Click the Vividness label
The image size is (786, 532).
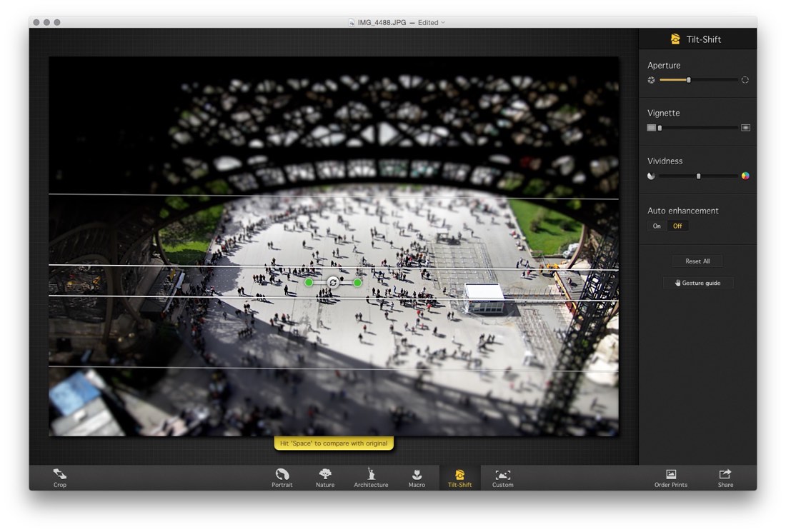coord(665,161)
